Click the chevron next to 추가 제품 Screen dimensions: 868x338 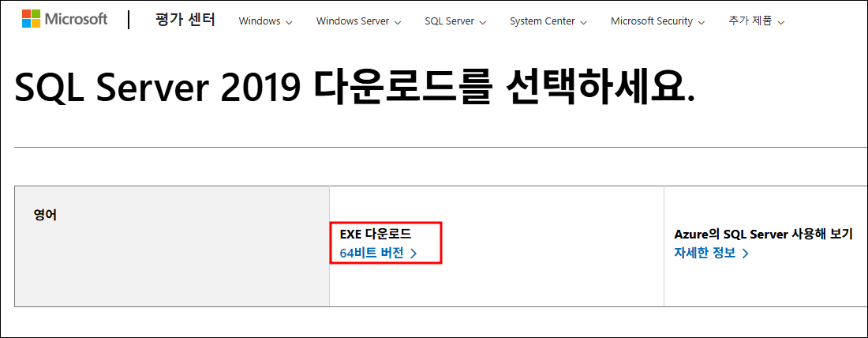pyautogui.click(x=781, y=22)
